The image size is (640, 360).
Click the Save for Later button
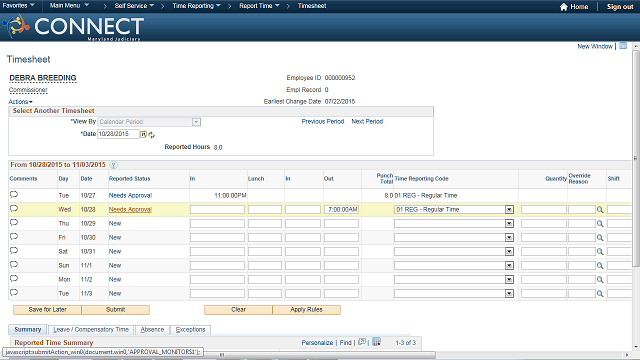pos(47,310)
